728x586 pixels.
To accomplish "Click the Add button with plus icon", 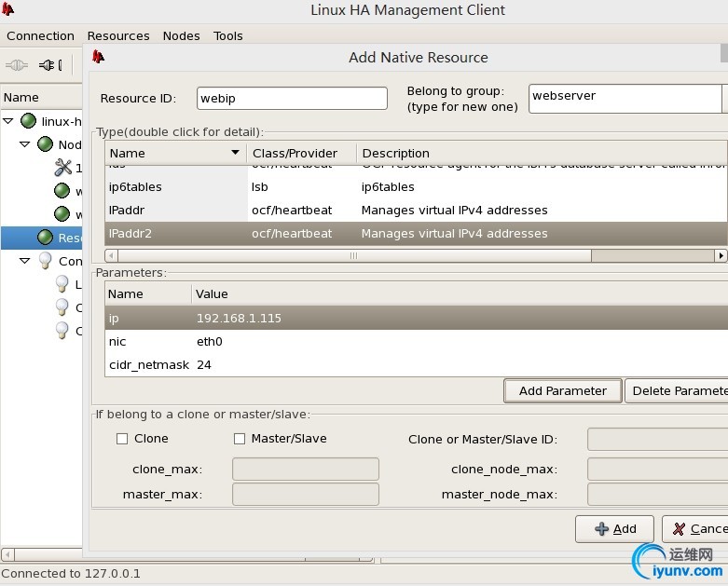I will [614, 529].
